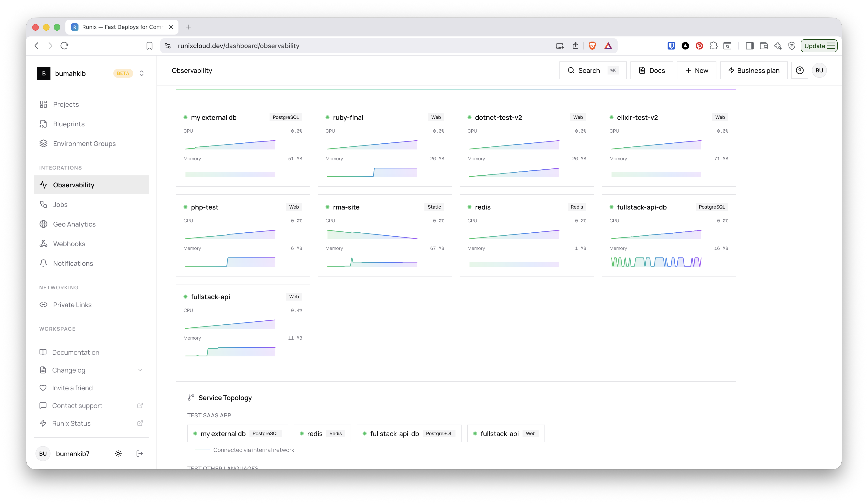This screenshot has height=504, width=868.
Task: Toggle the browser sidebar panel icon
Action: coord(750,46)
